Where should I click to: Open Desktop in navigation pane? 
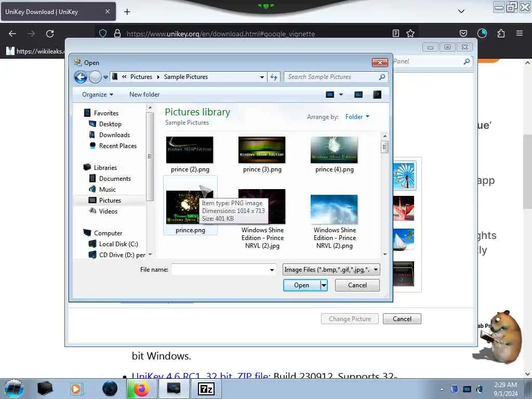pos(110,124)
